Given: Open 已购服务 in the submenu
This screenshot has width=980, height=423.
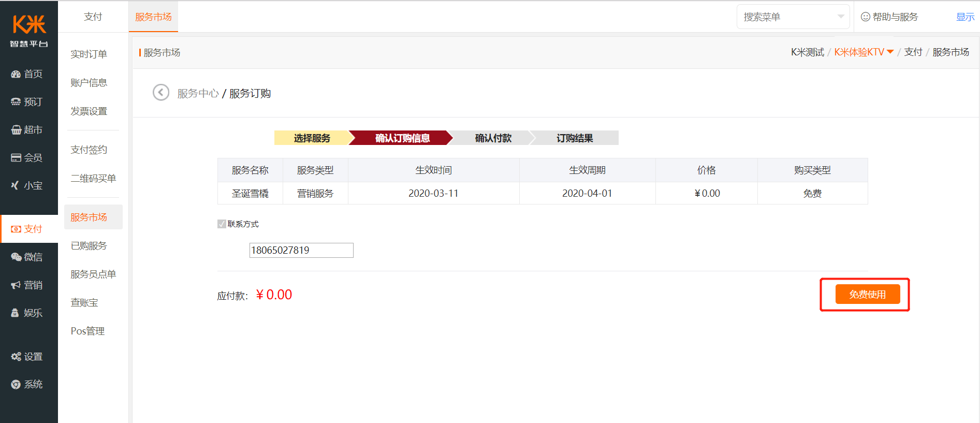Looking at the screenshot, I should point(89,246).
